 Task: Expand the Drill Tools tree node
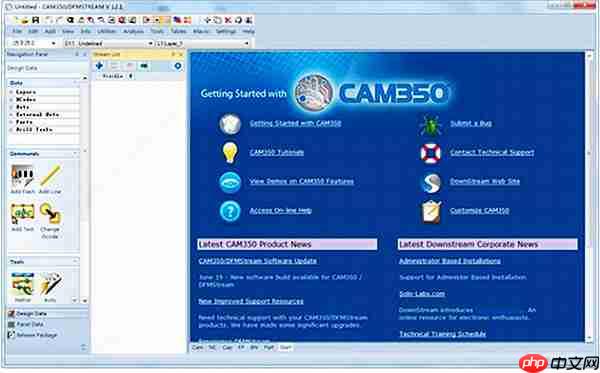point(11,130)
